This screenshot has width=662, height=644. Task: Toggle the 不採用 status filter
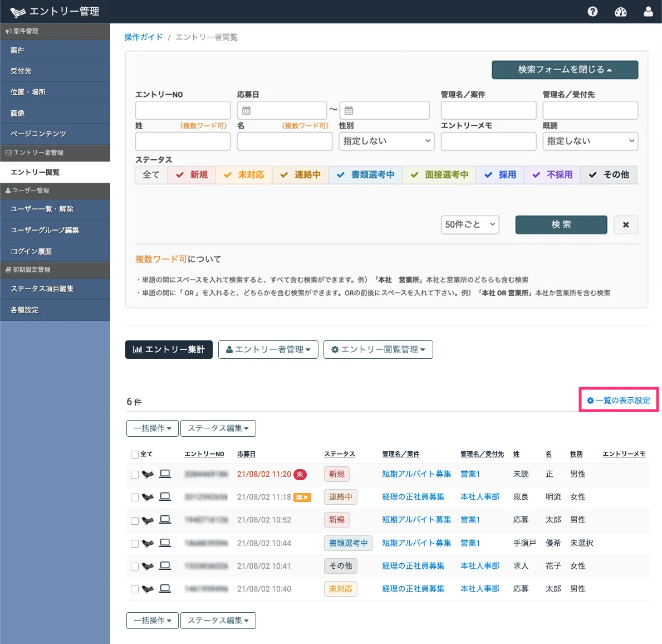(553, 175)
